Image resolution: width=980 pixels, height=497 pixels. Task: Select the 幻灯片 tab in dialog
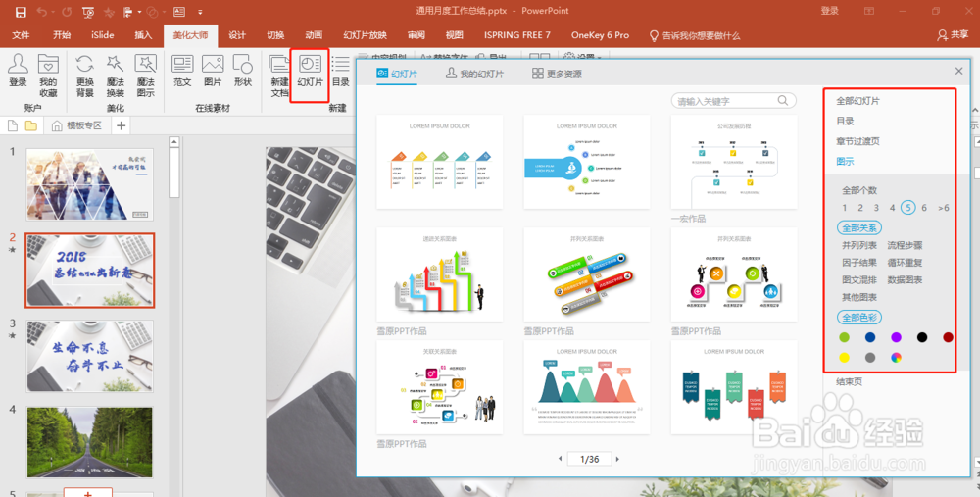[x=397, y=74]
